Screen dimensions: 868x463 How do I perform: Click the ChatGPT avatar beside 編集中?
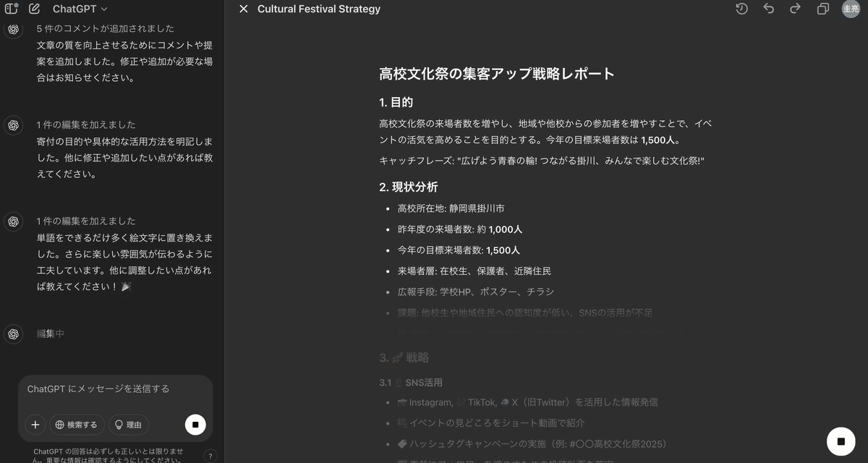(13, 334)
